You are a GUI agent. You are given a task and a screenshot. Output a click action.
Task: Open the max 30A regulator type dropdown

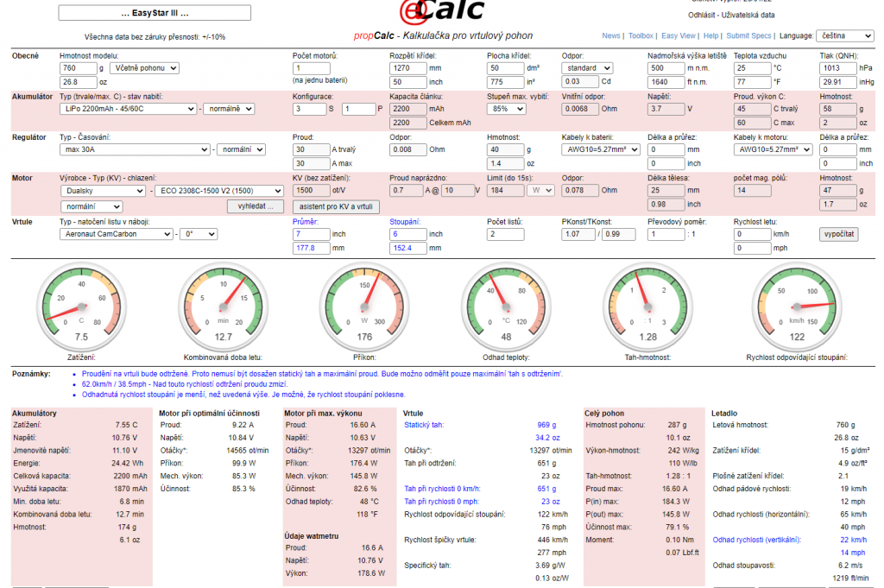(x=136, y=149)
